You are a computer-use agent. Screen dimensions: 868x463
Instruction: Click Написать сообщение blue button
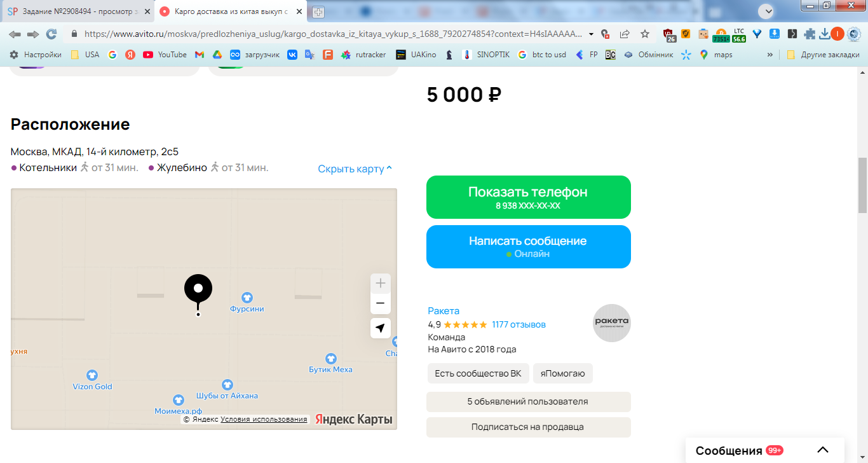click(529, 247)
